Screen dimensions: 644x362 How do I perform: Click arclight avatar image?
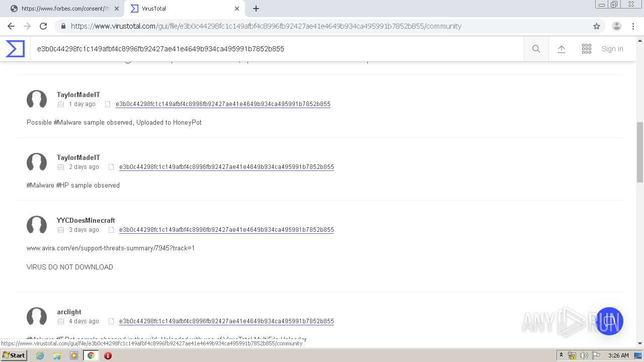point(37,317)
